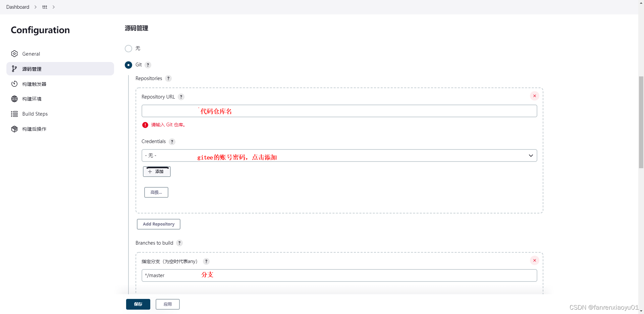Open help for 指定分支 field
644x314 pixels.
206,261
